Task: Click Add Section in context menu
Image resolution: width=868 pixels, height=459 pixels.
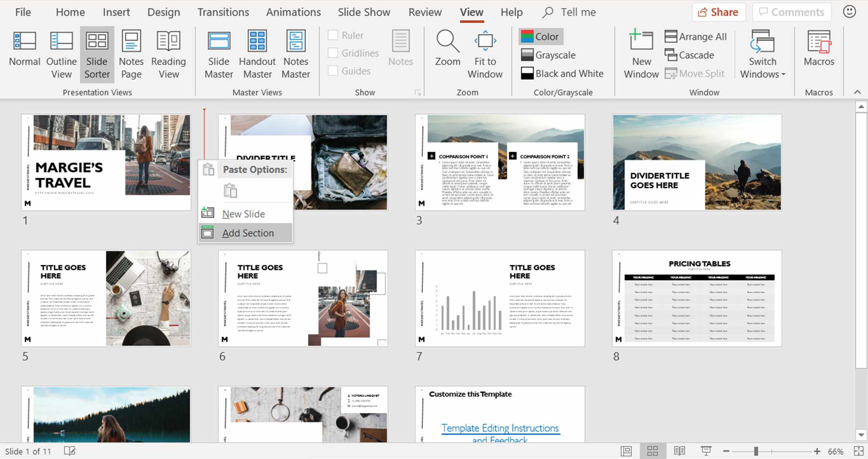Action: tap(248, 232)
